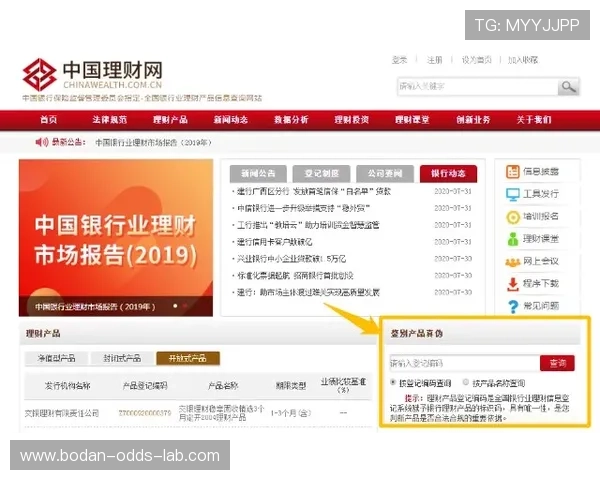
Task: Open the 常见问题 sidebar link text
Action: pos(541,306)
